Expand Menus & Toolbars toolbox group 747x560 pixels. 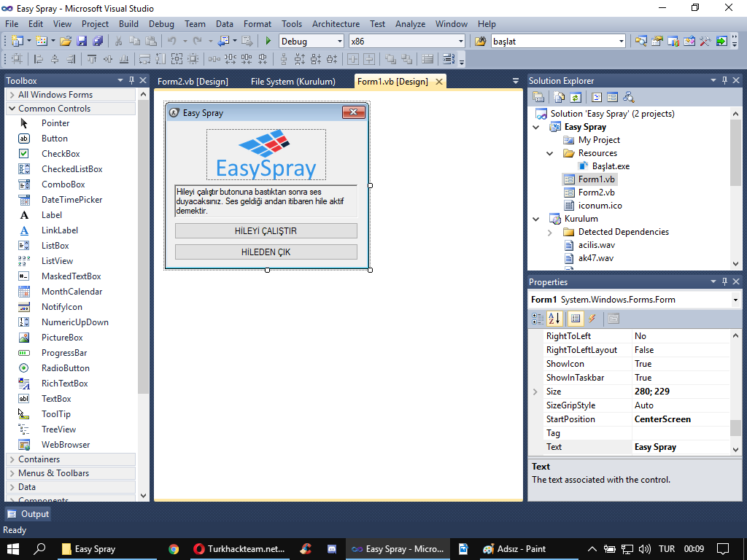[x=12, y=473]
